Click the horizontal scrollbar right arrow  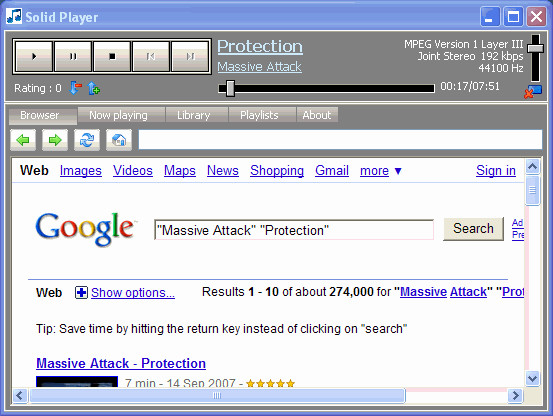click(x=516, y=396)
